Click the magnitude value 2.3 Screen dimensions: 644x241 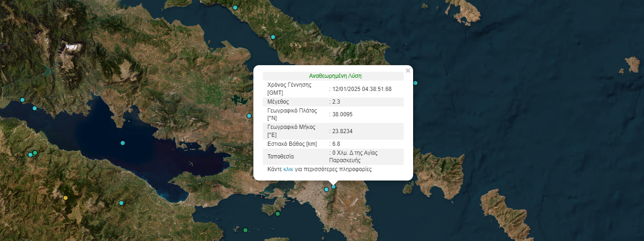(x=336, y=102)
